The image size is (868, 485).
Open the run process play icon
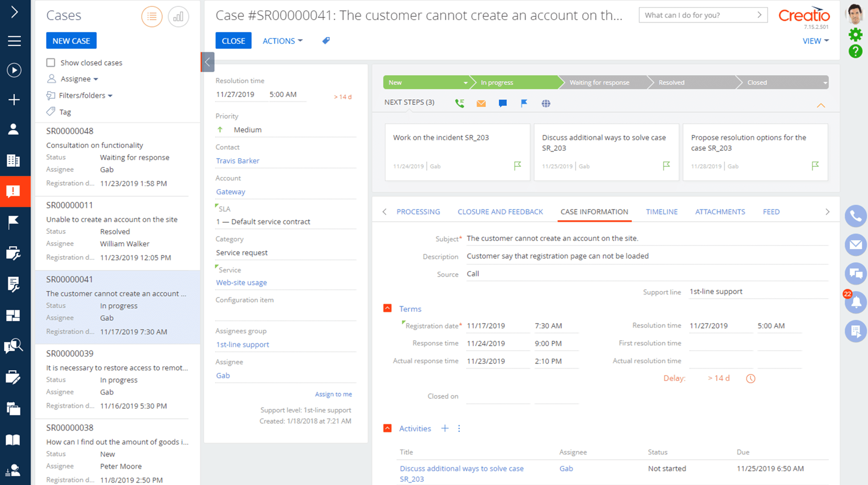tap(14, 70)
